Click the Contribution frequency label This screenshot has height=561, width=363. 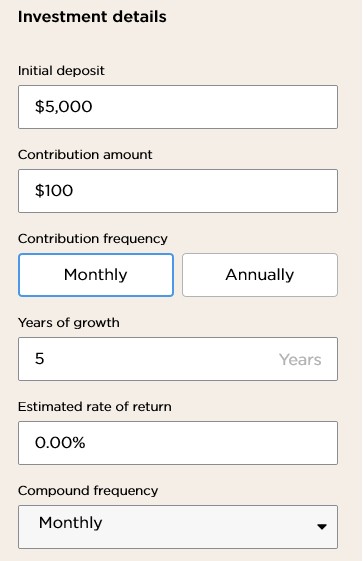[x=93, y=239]
